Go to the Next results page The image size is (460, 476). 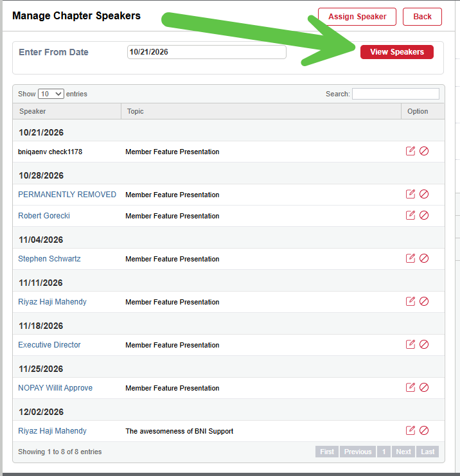[x=403, y=452]
